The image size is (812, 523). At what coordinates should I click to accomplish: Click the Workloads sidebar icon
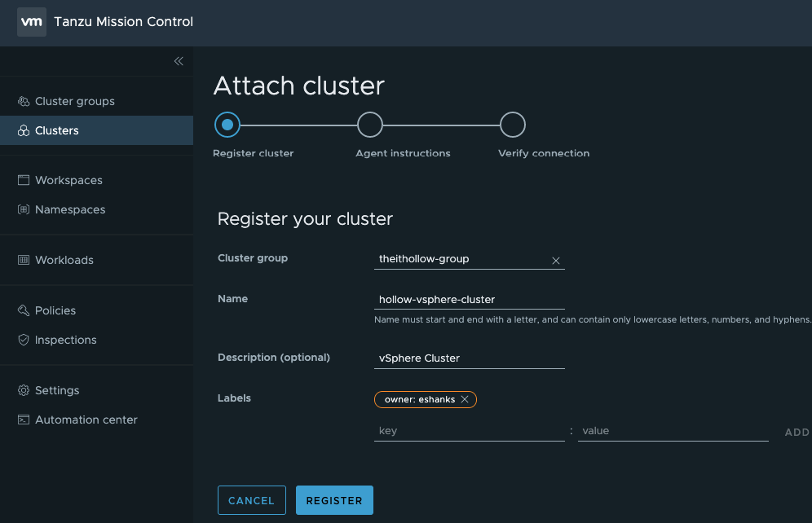[24, 260]
